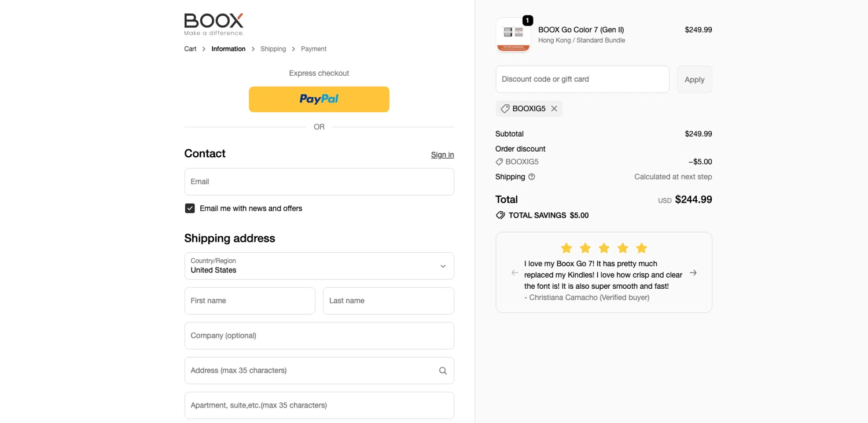Click the Sign in link
868x423 pixels.
443,155
